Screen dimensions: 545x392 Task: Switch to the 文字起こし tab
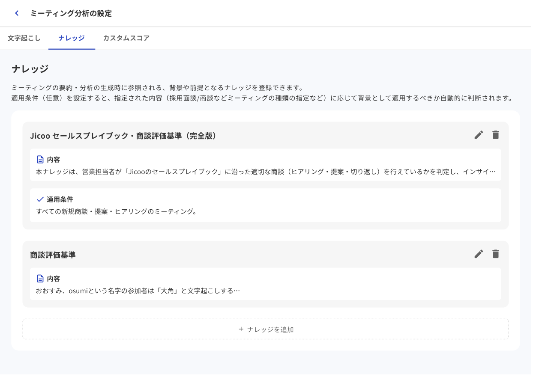point(24,38)
